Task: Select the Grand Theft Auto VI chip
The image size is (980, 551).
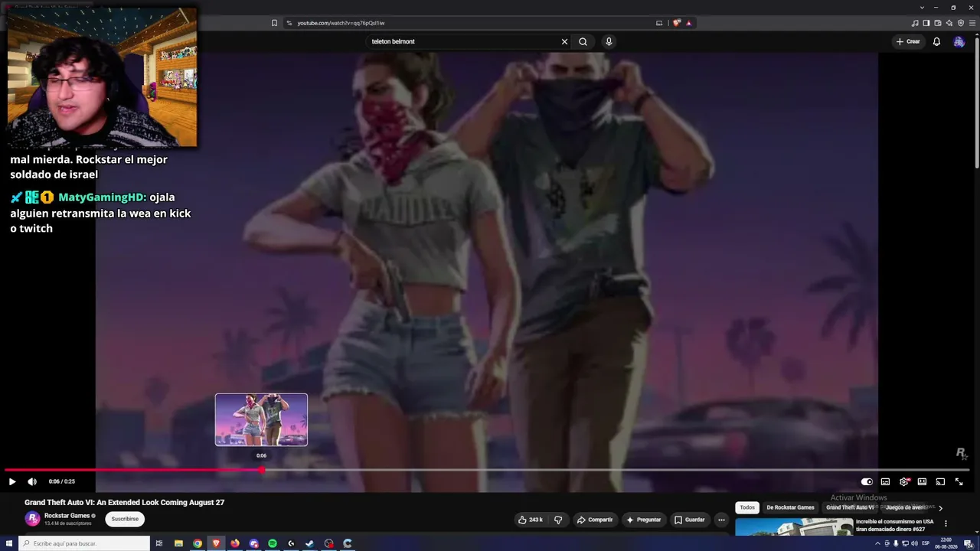Action: coord(850,507)
